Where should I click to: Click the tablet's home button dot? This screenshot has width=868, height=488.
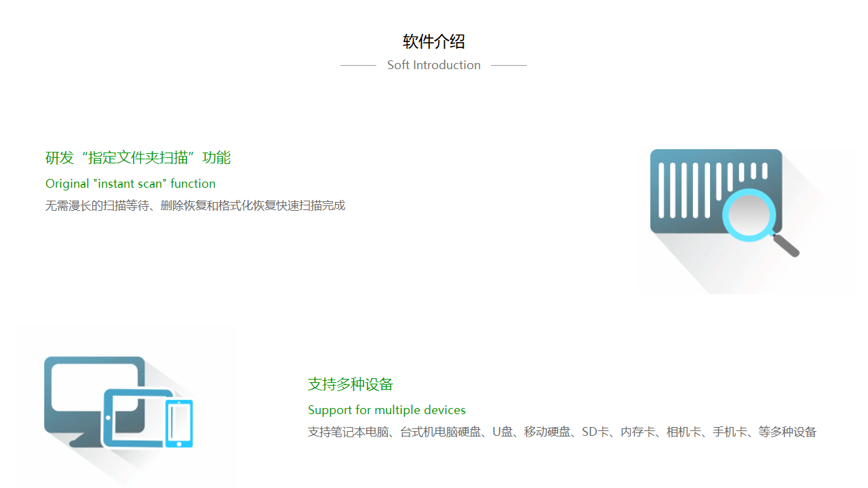(108, 418)
